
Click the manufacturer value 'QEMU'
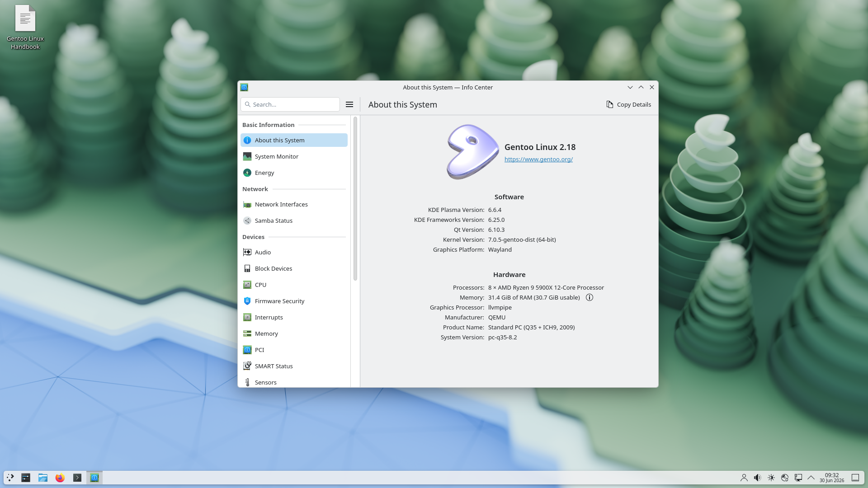[497, 317]
